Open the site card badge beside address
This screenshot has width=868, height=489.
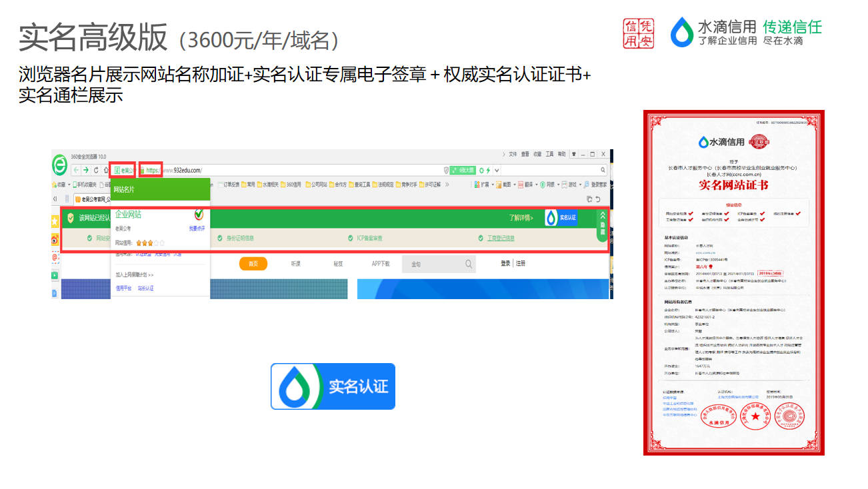pos(122,171)
